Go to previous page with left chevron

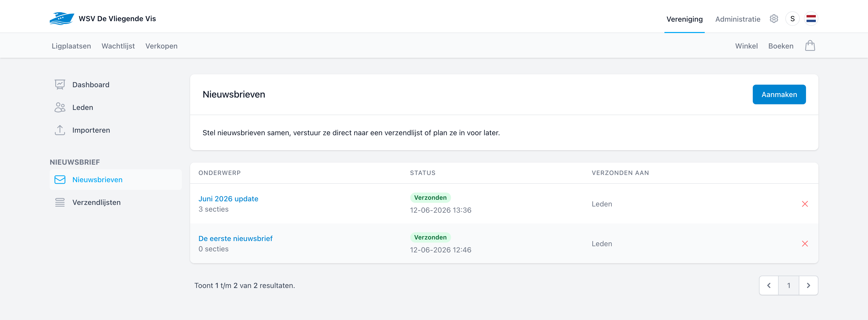click(x=769, y=285)
